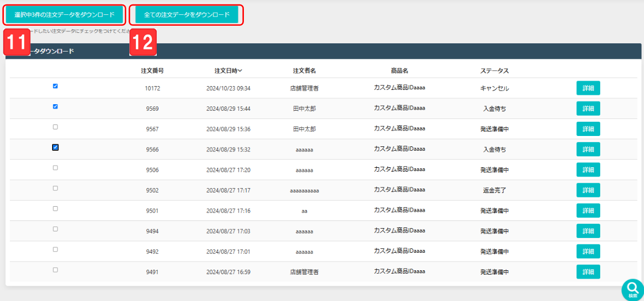644x301 pixels.
Task: Click order number 10172
Action: (x=152, y=88)
